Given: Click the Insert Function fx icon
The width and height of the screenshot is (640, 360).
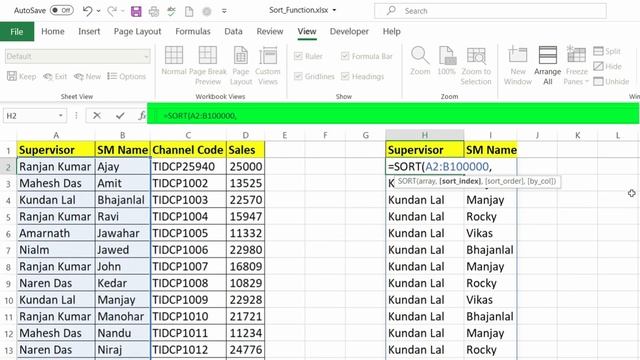Looking at the screenshot, I should (141, 116).
